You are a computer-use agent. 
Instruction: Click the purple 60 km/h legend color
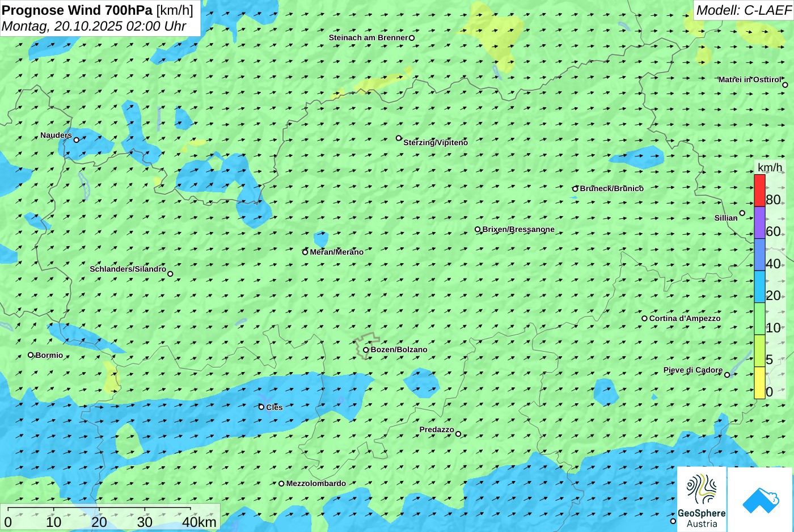[x=759, y=222]
